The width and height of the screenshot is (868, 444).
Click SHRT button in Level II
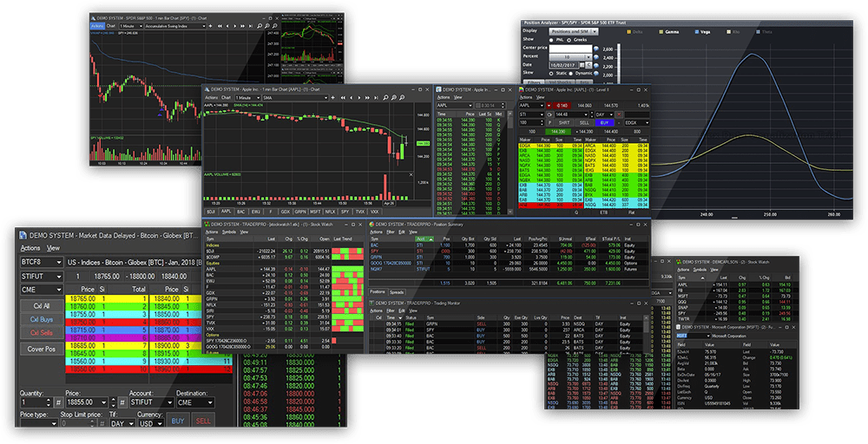click(564, 123)
